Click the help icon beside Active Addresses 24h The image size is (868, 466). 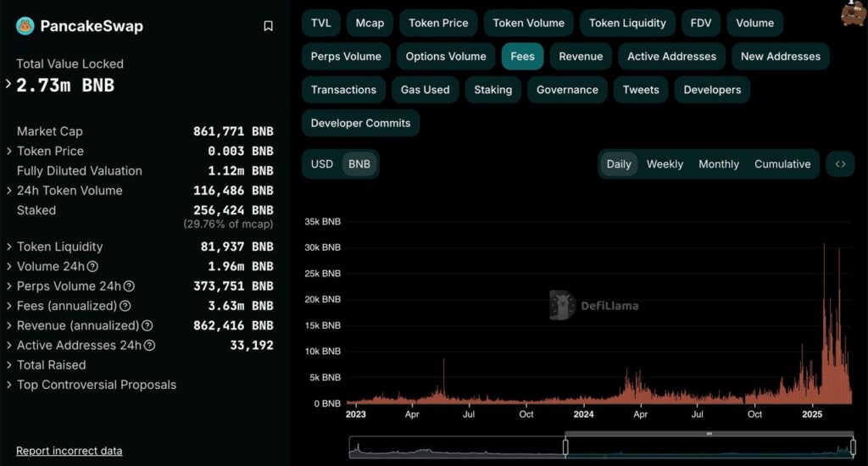(x=149, y=346)
